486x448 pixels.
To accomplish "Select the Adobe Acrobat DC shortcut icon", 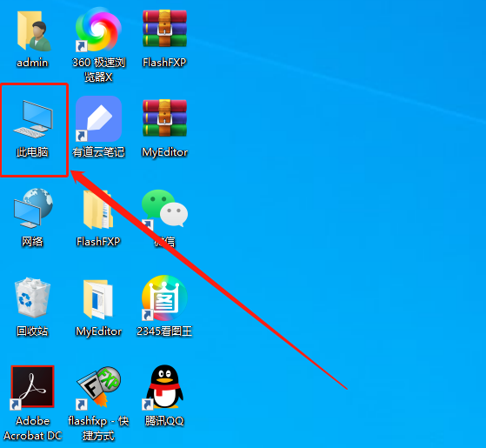I will (x=32, y=387).
